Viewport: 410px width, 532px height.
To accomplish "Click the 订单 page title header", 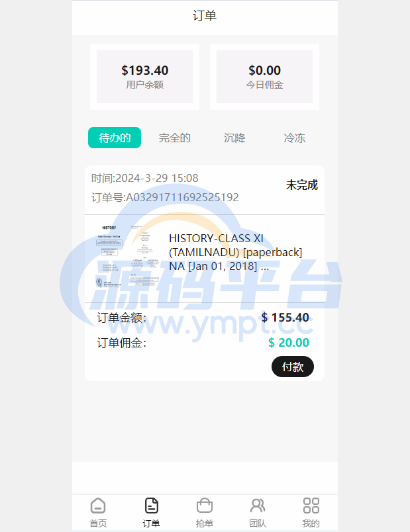I will coord(205,16).
